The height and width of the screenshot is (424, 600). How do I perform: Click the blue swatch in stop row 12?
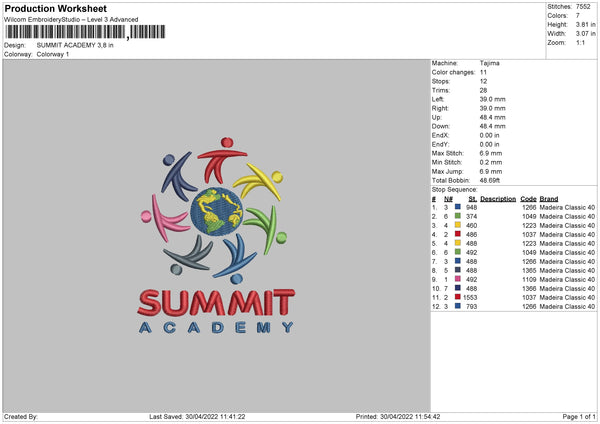pos(458,306)
